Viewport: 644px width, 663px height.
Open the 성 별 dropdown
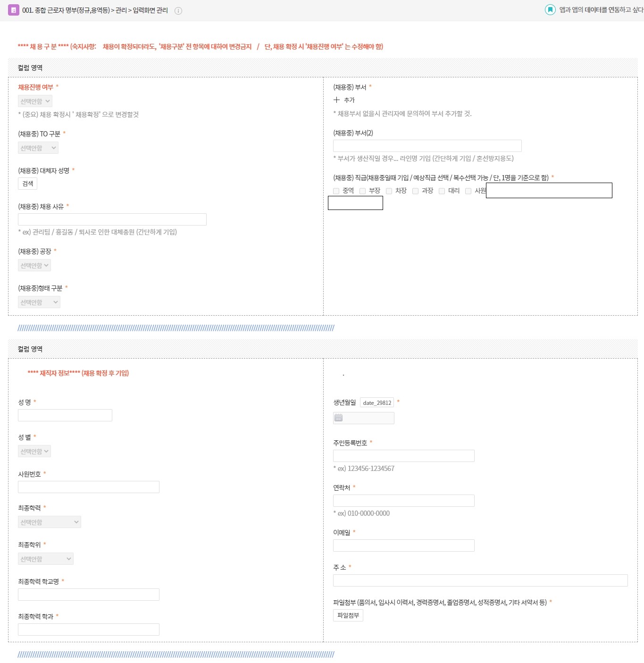34,451
